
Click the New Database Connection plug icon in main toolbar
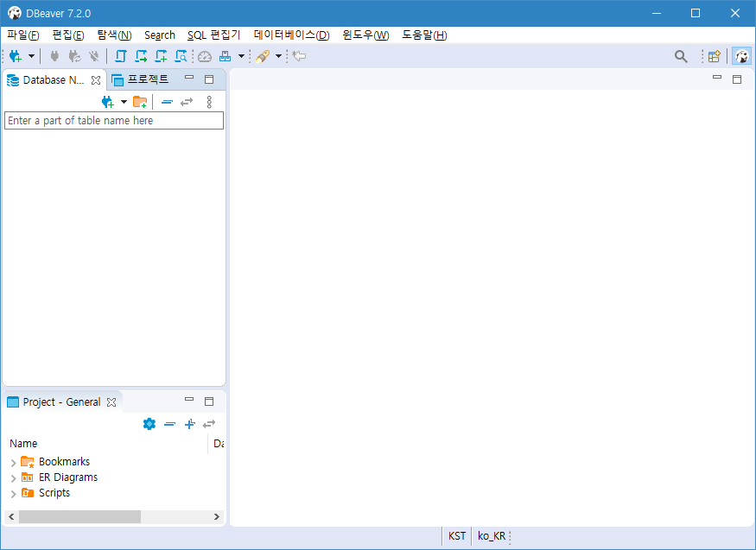coord(16,56)
